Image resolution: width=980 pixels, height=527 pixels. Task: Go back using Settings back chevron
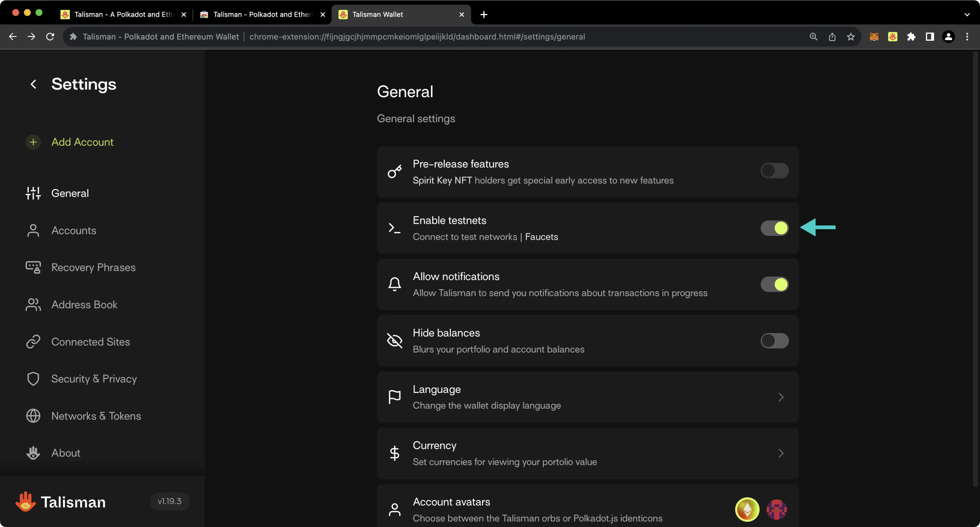[34, 84]
